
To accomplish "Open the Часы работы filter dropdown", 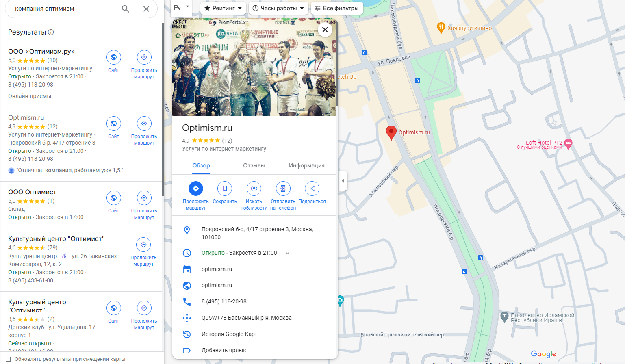I will 278,8.
